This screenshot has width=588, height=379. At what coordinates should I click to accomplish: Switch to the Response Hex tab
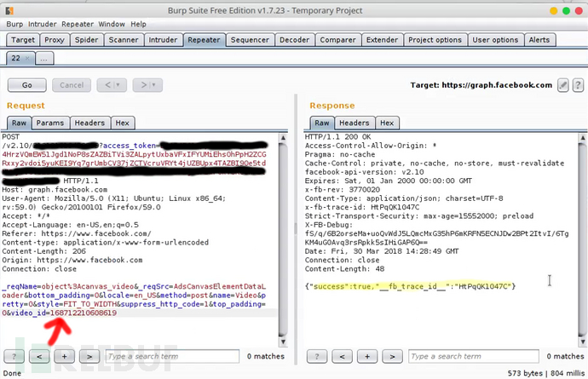point(387,123)
